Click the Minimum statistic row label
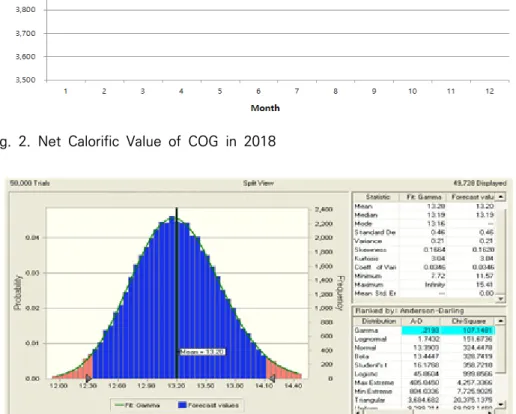The height and width of the screenshot is (414, 516). pos(368,276)
